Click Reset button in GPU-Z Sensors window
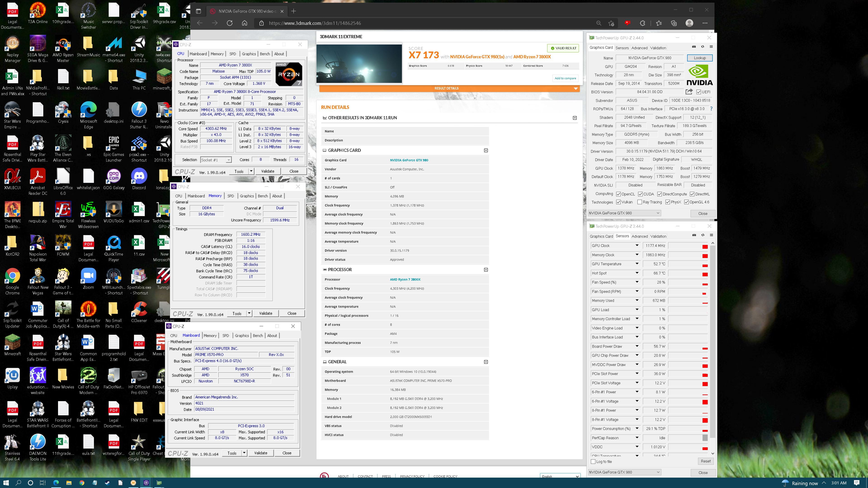The width and height of the screenshot is (868, 488). coord(705,461)
